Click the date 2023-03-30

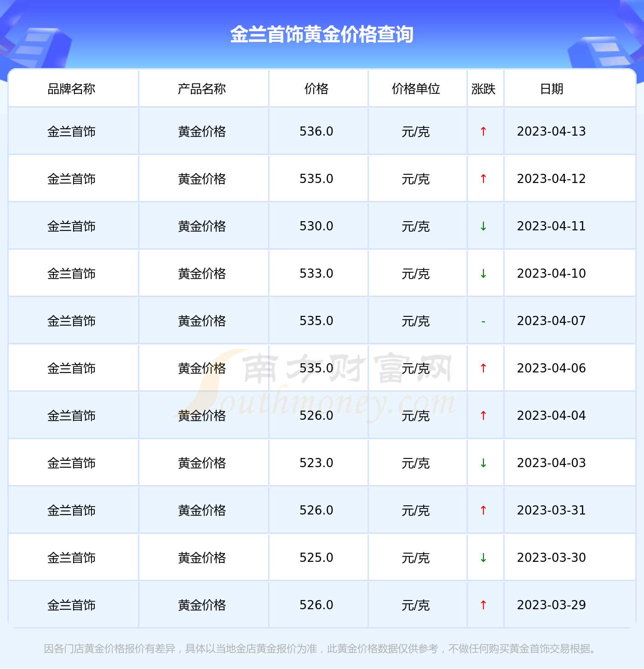point(552,558)
